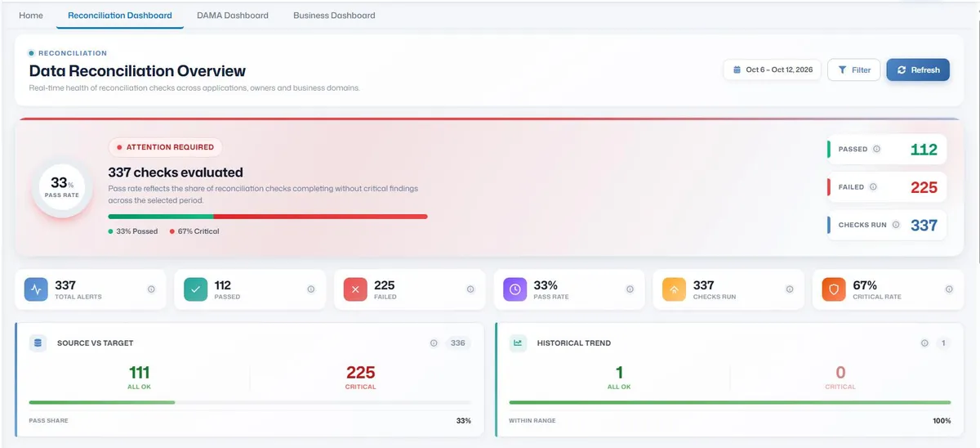
Task: Click the info icon next to PASSED summary
Action: pyautogui.click(x=876, y=150)
